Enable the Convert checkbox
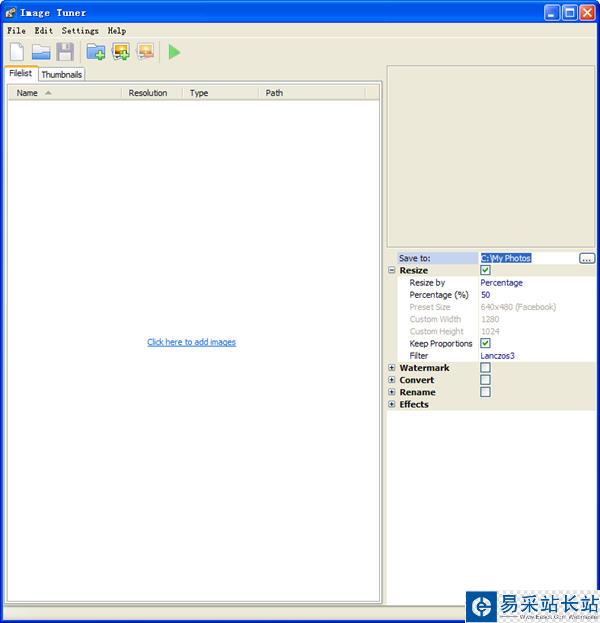 [485, 380]
